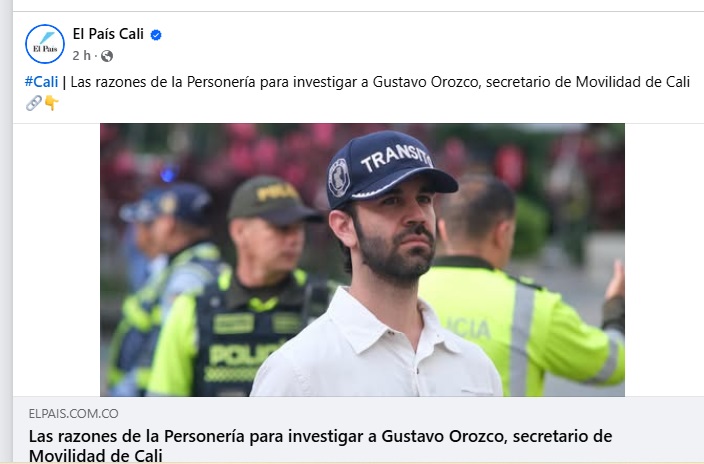Click the TRANSITO cap in the photo
This screenshot has height=464, width=704.
390,169
